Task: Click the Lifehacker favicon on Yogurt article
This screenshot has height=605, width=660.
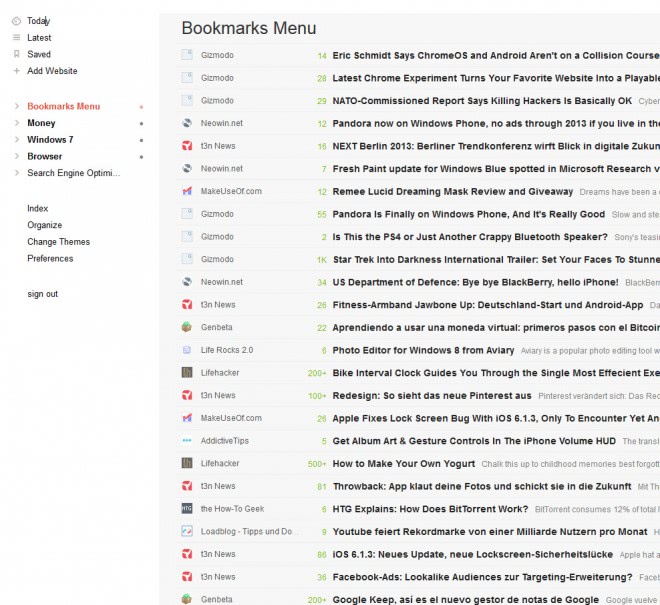Action: 187,463
